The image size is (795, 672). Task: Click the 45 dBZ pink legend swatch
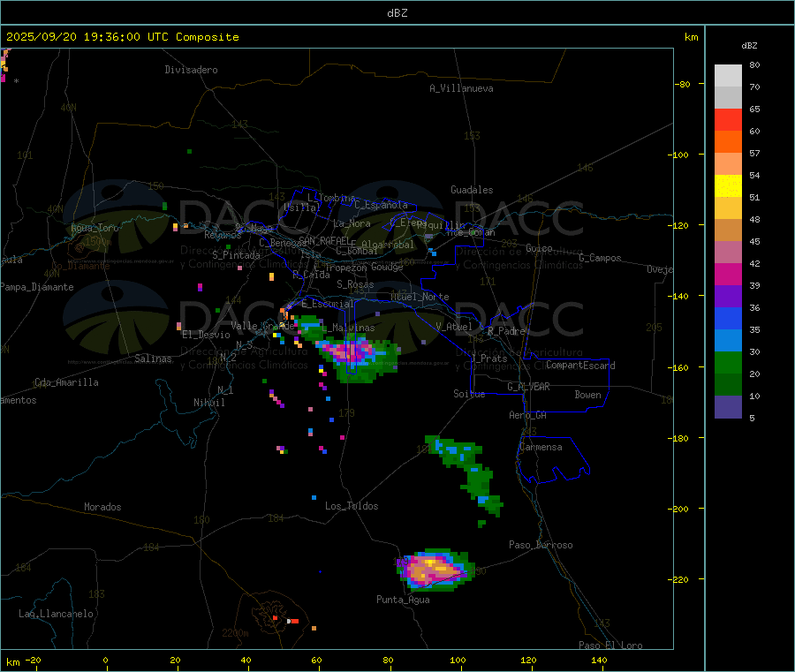[728, 252]
